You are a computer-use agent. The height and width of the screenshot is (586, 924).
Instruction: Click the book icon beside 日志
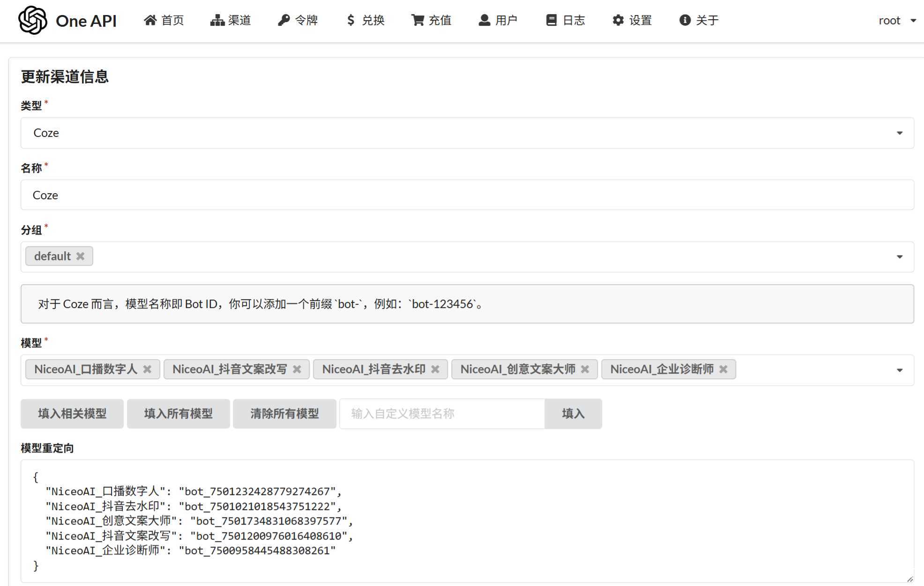click(x=551, y=20)
